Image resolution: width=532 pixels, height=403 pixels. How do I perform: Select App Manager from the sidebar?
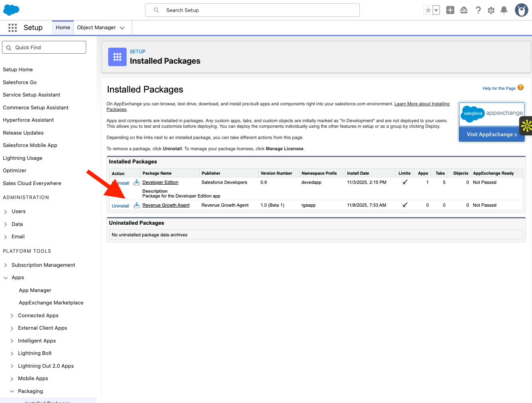click(x=35, y=290)
